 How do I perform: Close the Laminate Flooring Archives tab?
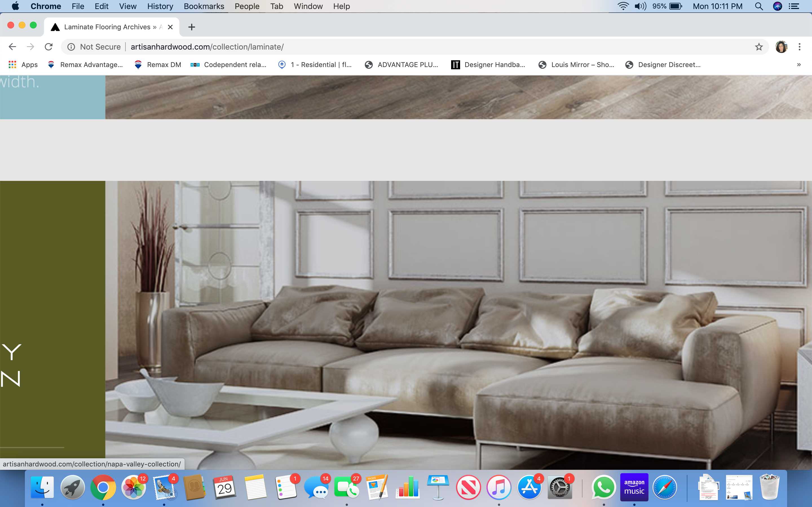[x=171, y=27]
